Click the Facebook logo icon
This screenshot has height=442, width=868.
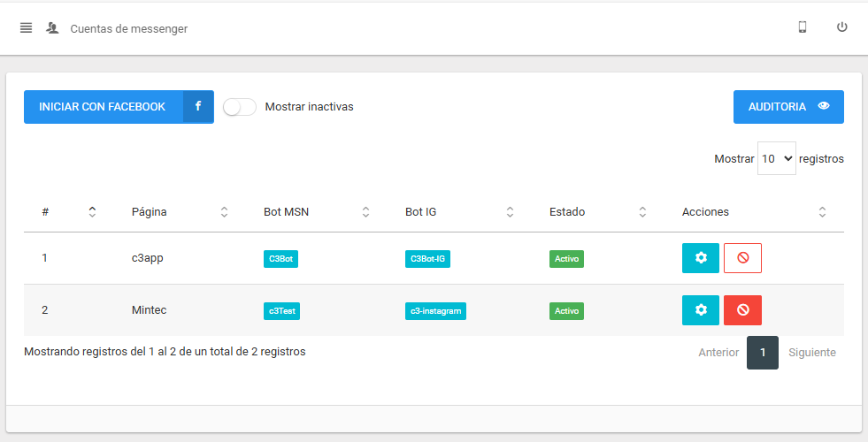tap(198, 107)
